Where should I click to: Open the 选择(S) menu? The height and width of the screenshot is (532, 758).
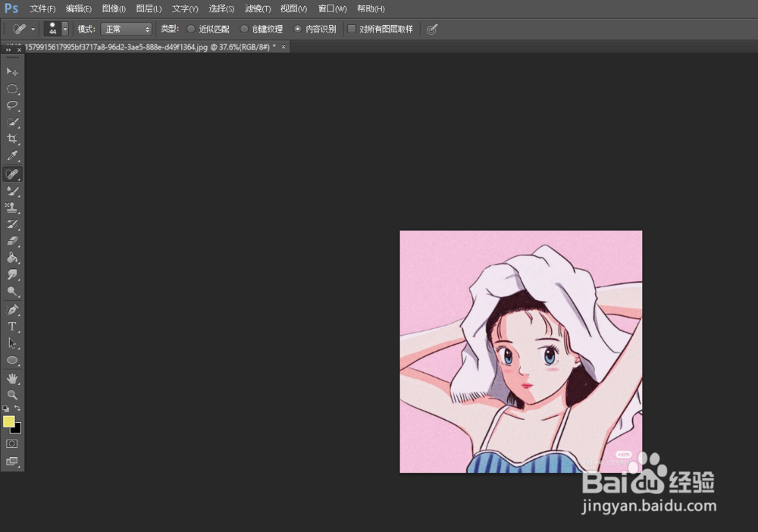221,8
